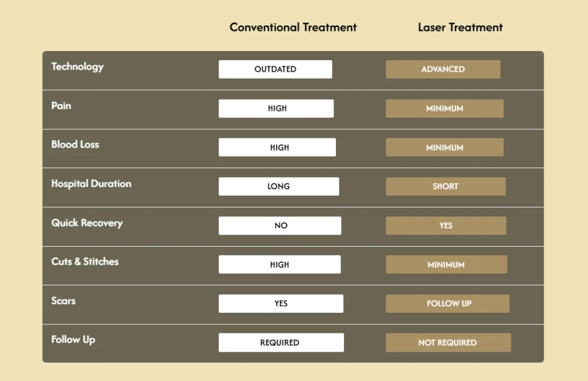Click the Conventional Treatment column header
The width and height of the screenshot is (588, 381).
coord(293,28)
